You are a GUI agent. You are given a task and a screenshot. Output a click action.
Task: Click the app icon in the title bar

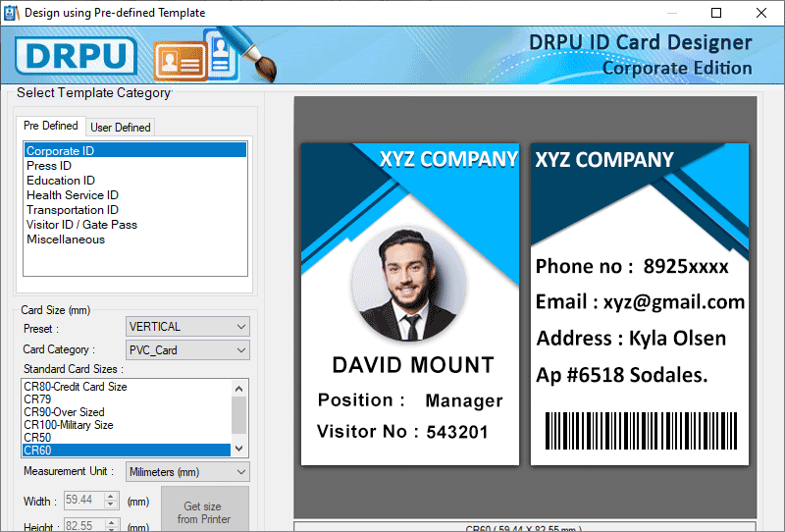pyautogui.click(x=11, y=13)
